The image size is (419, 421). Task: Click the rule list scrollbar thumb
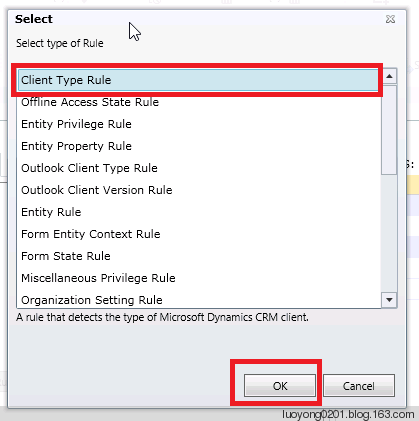(x=389, y=130)
